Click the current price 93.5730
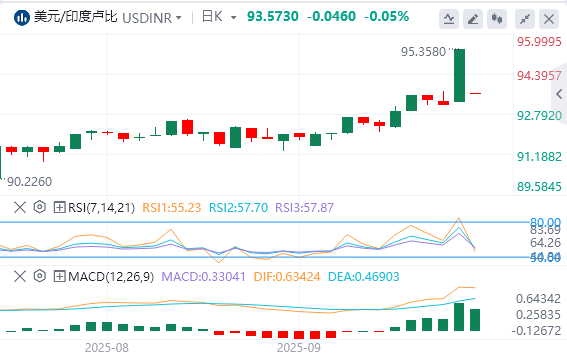The height and width of the screenshot is (360, 567). tap(273, 17)
